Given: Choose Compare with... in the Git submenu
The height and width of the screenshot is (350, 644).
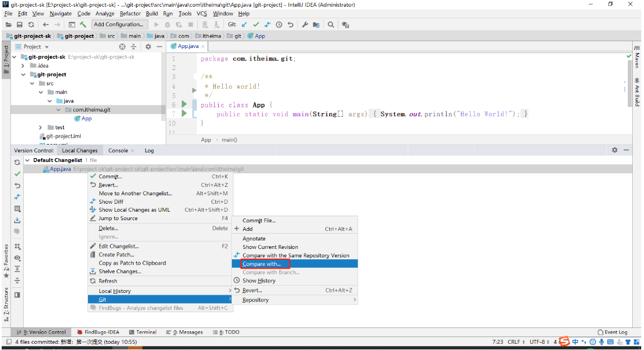Looking at the screenshot, I should click(294, 264).
